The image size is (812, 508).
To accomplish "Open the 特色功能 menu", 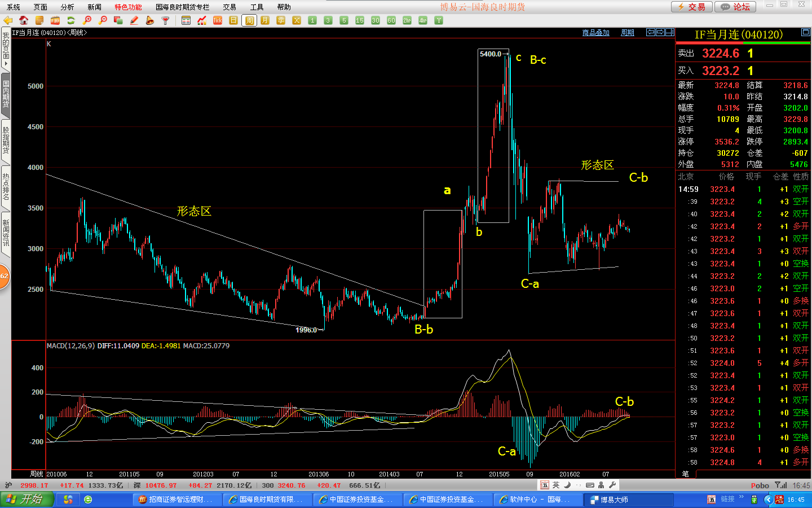I will [x=129, y=7].
